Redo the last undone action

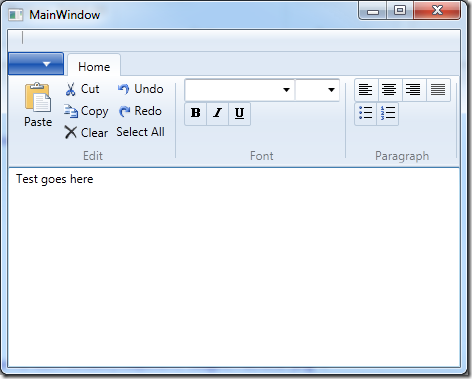pos(140,111)
